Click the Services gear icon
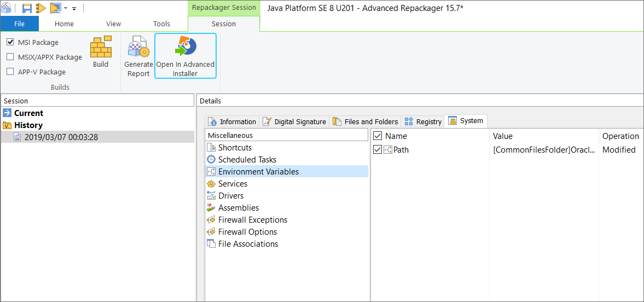This screenshot has width=644, height=302. [211, 184]
